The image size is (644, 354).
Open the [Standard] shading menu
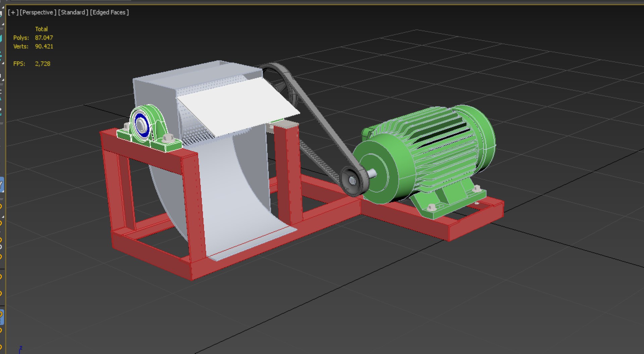(73, 12)
